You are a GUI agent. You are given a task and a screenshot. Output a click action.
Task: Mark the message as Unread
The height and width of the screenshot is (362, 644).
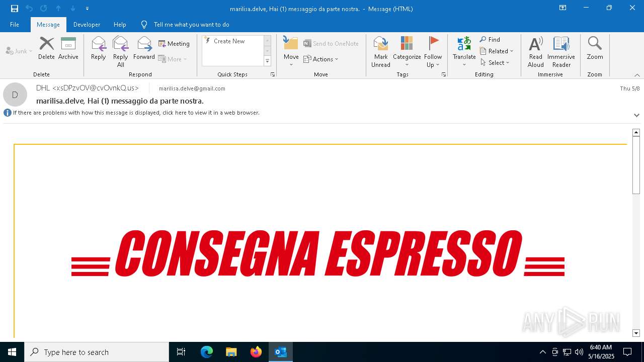pos(381,52)
